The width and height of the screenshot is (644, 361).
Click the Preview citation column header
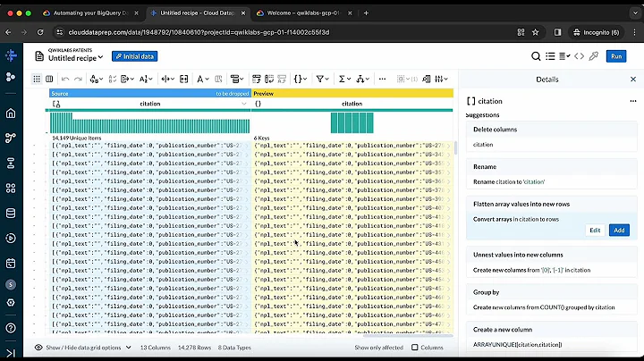pyautogui.click(x=352, y=104)
